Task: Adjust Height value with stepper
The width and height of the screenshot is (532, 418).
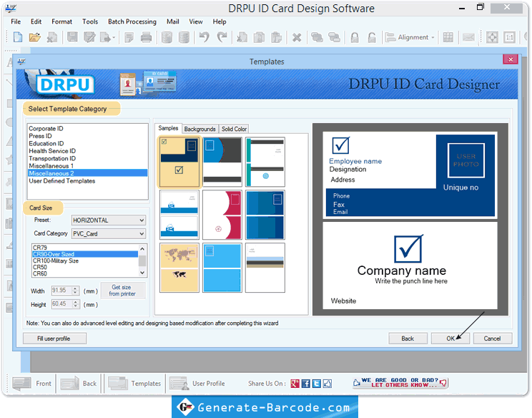Action: pyautogui.click(x=76, y=304)
